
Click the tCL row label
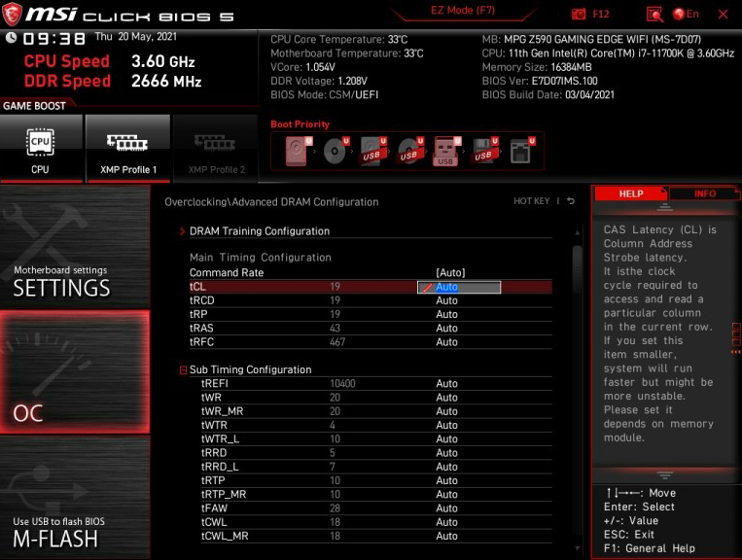pyautogui.click(x=197, y=287)
